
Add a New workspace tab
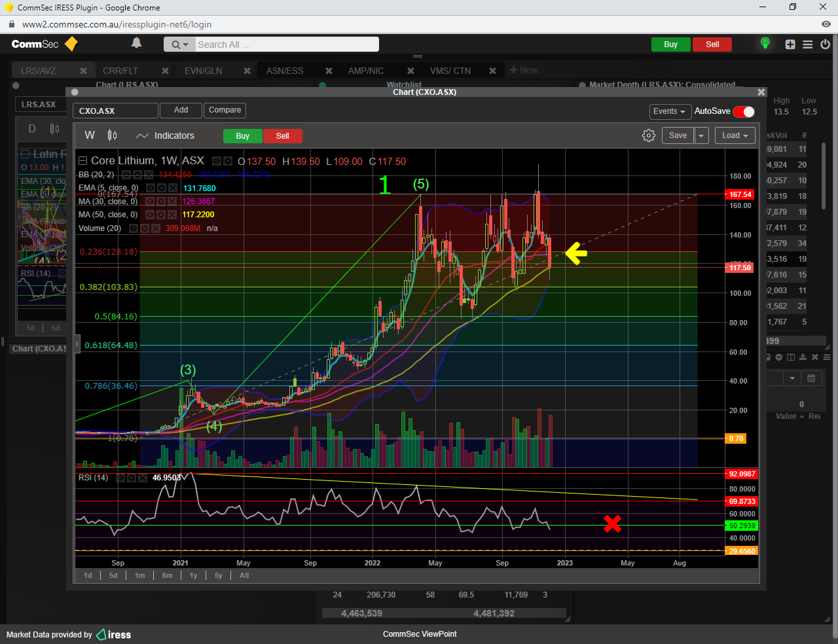524,70
